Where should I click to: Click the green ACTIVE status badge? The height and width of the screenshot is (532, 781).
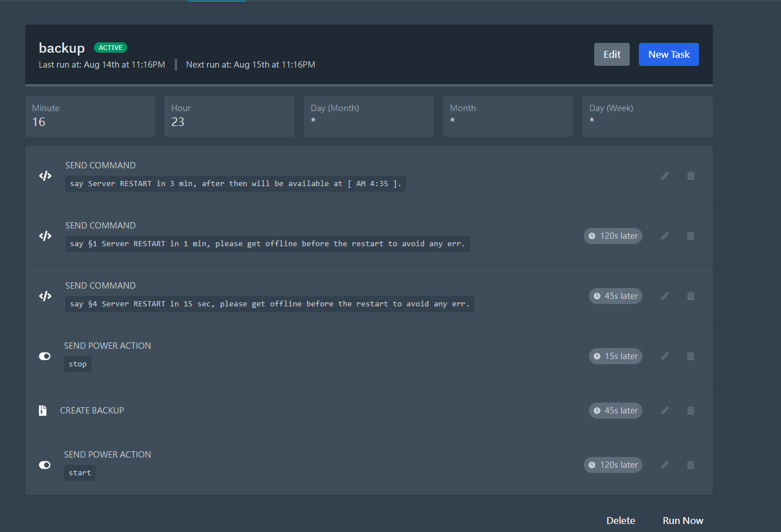pos(110,48)
